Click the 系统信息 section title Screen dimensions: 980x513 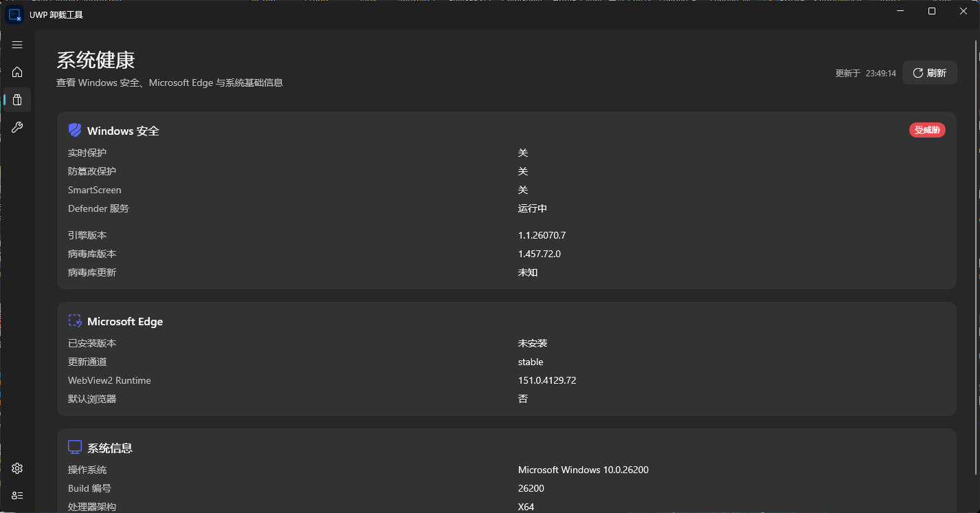tap(110, 448)
